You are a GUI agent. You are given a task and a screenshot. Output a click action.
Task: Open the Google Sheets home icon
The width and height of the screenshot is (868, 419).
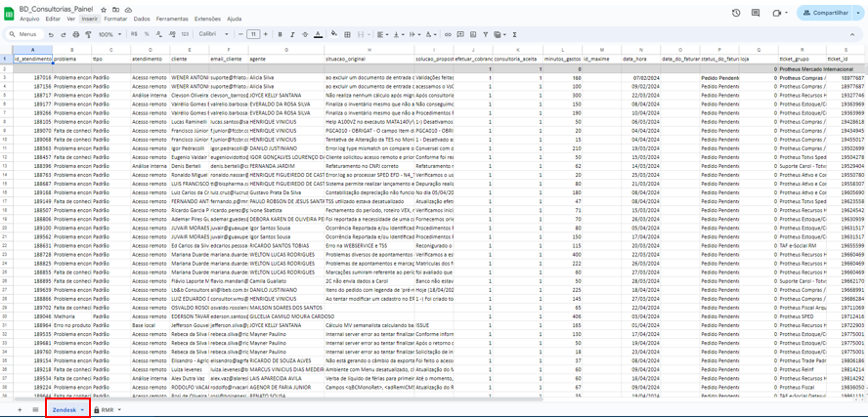10,14
